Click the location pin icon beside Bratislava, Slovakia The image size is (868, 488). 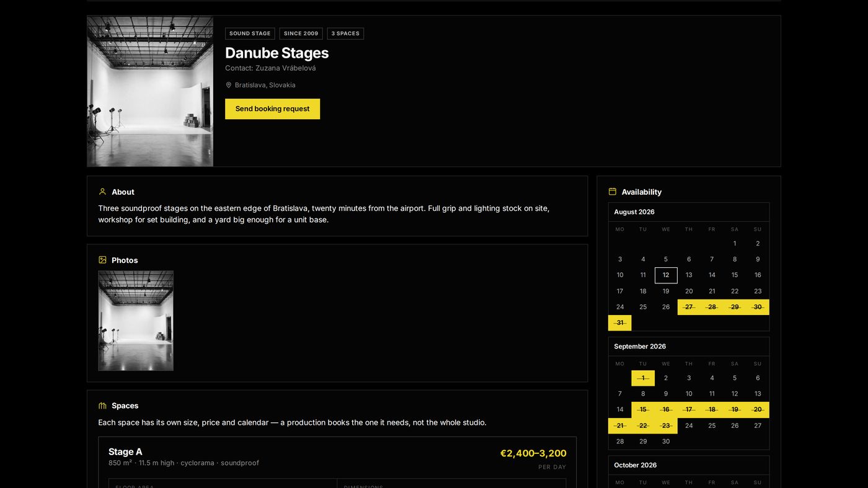click(x=228, y=85)
